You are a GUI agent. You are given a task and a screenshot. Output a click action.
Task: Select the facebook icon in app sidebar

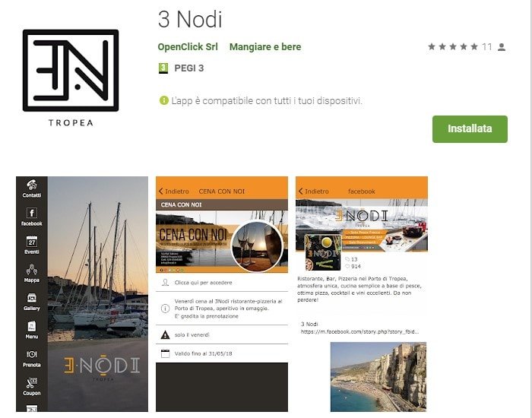[x=32, y=213]
